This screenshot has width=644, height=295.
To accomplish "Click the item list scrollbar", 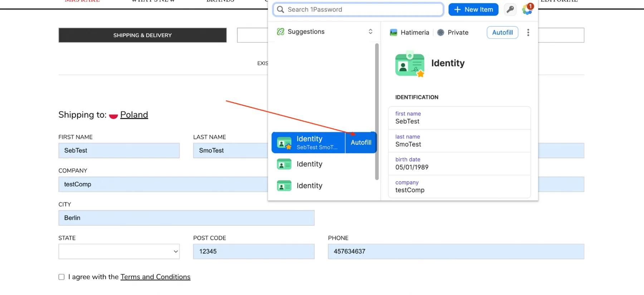I will click(x=377, y=111).
